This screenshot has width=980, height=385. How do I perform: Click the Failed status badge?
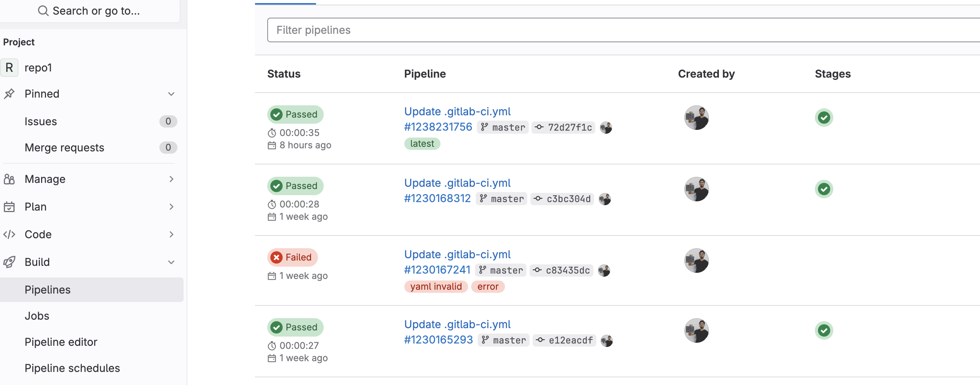(x=293, y=257)
